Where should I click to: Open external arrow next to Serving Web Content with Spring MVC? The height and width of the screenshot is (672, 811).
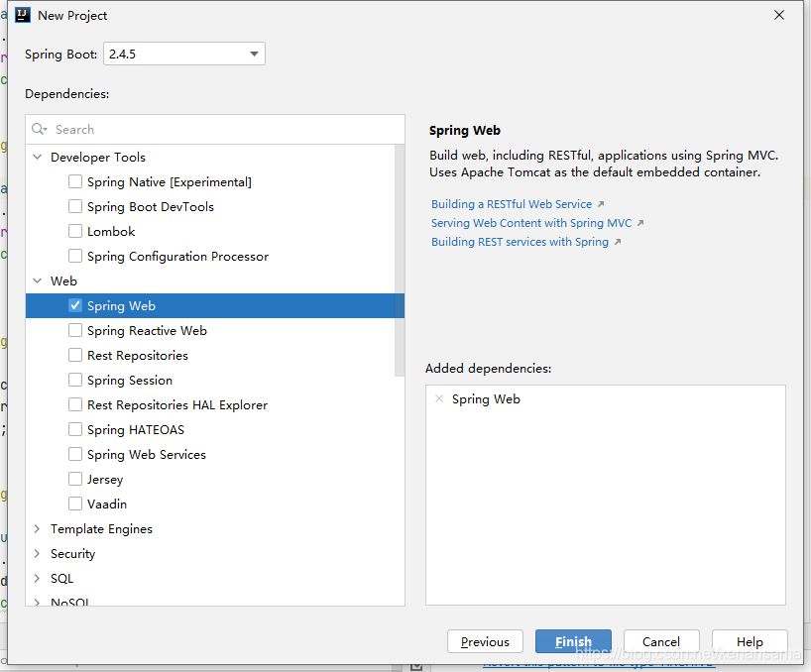(x=640, y=223)
